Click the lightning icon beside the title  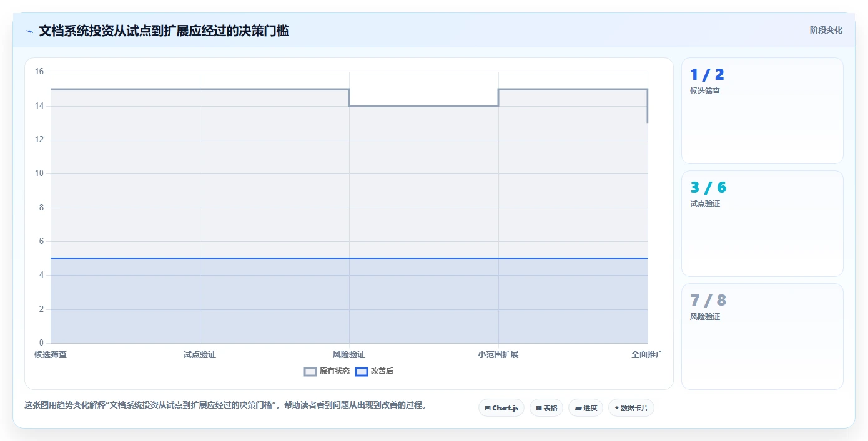click(x=29, y=31)
